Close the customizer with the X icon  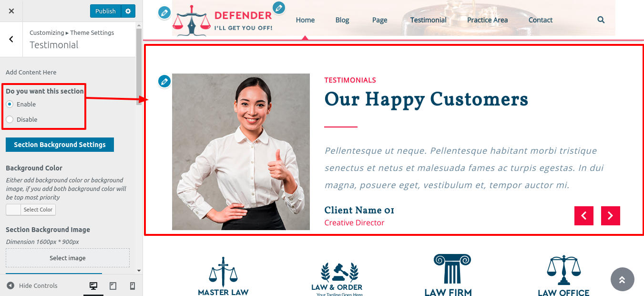11,11
